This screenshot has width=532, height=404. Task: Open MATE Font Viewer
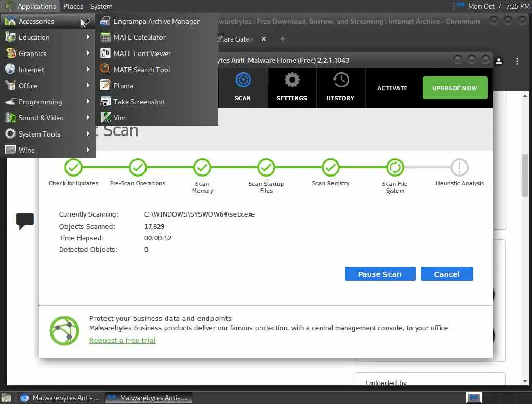coord(156,53)
